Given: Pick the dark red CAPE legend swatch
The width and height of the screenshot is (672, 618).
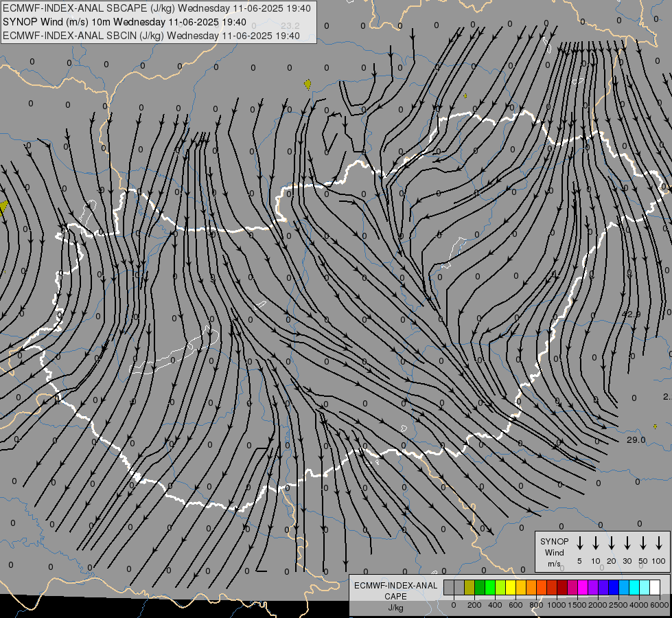Looking at the screenshot, I should pyautogui.click(x=562, y=587).
